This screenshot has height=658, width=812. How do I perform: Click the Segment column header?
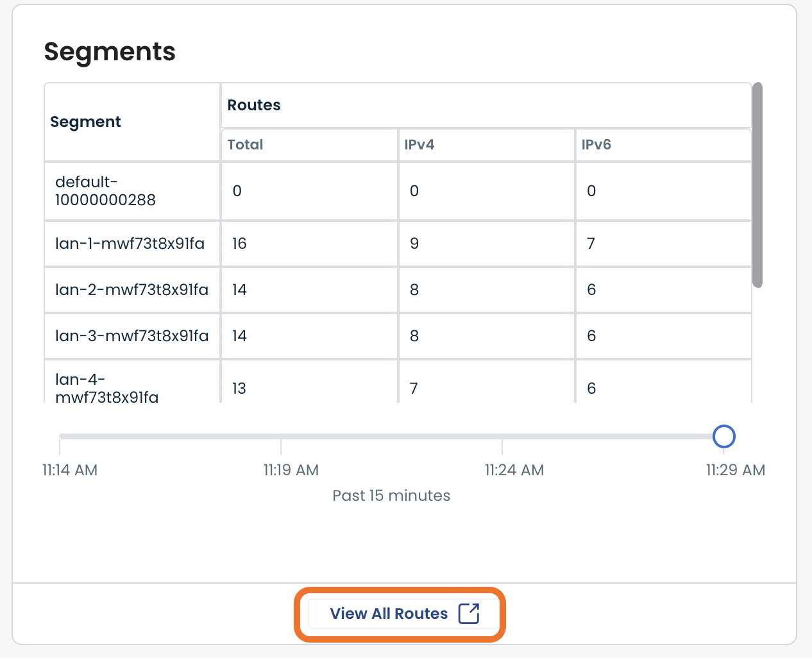132,122
